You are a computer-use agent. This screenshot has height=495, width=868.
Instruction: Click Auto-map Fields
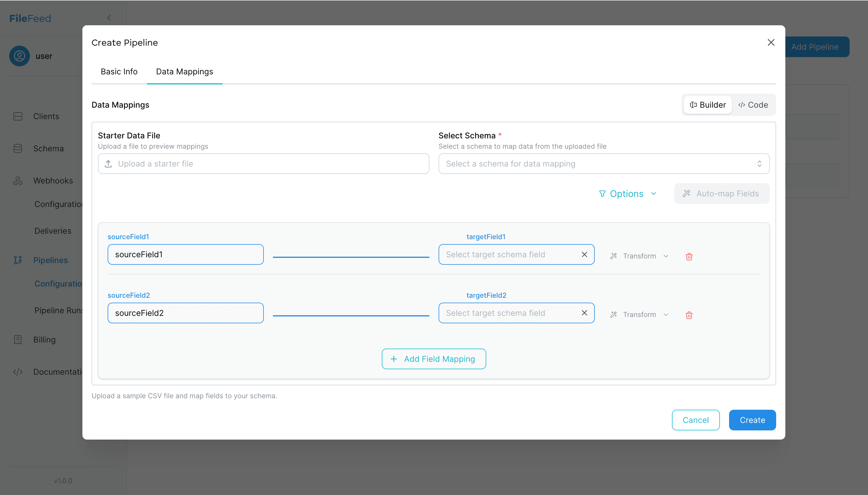tap(722, 194)
